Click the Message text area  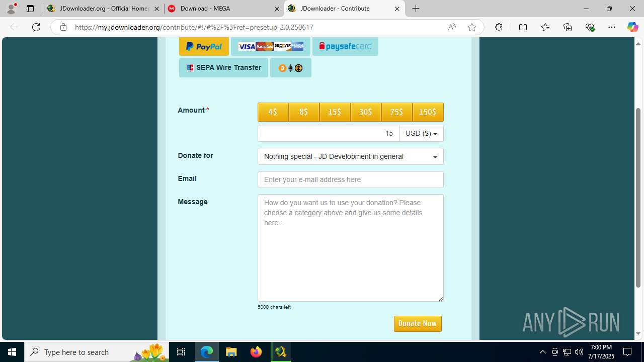pos(351,248)
